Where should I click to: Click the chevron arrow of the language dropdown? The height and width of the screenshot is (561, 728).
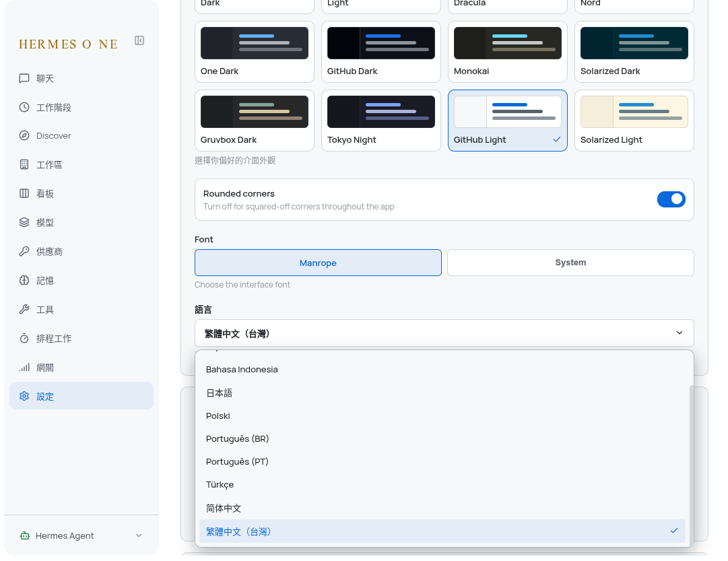(680, 333)
